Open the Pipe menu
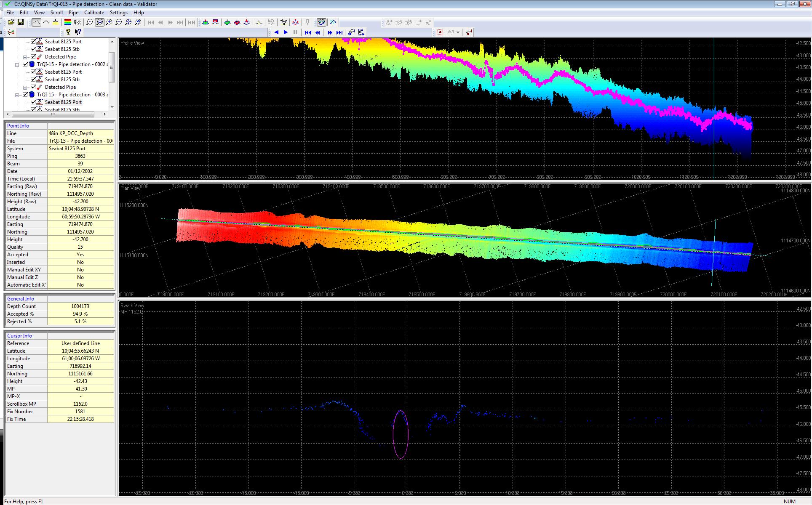The height and width of the screenshot is (505, 812). tap(73, 13)
